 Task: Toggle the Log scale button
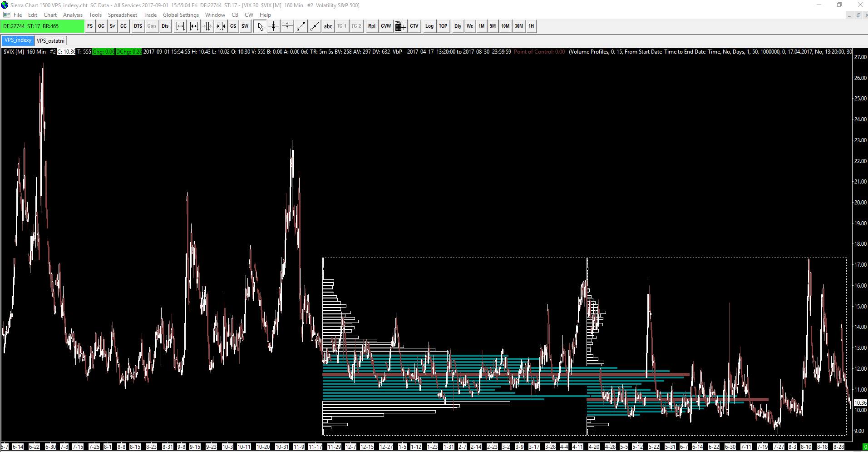point(429,26)
